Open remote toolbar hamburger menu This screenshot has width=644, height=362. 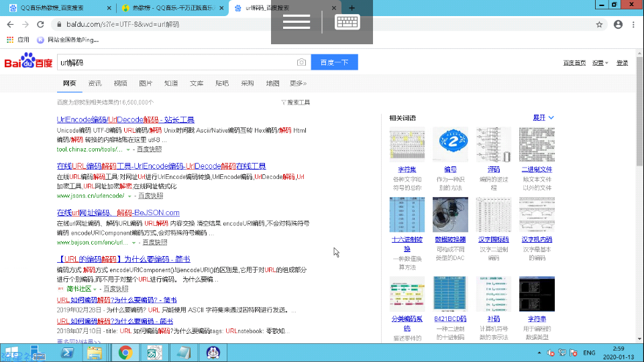[297, 21]
